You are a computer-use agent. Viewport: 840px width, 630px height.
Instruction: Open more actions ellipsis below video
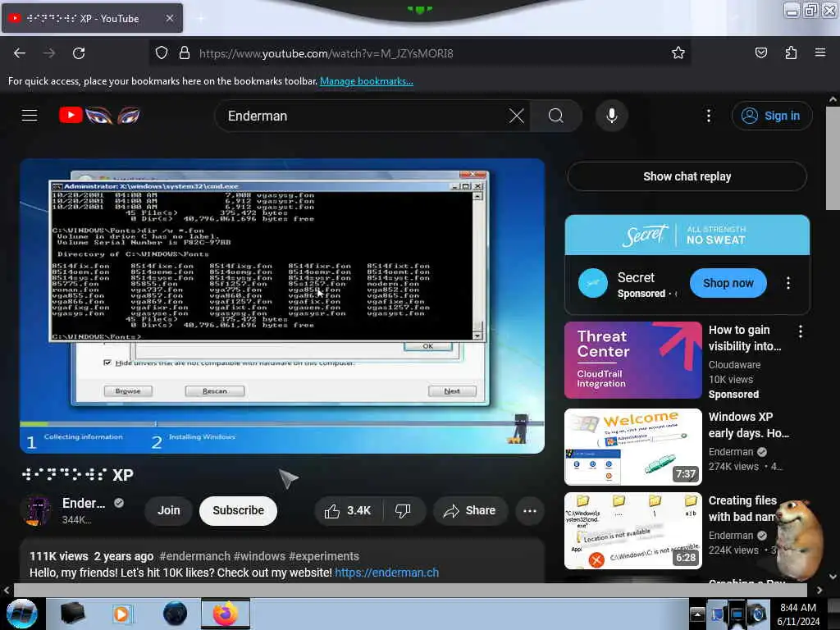click(530, 511)
